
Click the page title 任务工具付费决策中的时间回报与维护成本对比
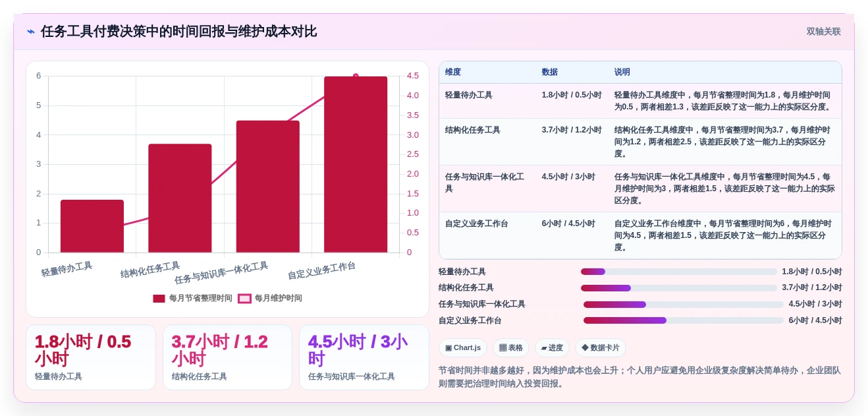(x=178, y=32)
